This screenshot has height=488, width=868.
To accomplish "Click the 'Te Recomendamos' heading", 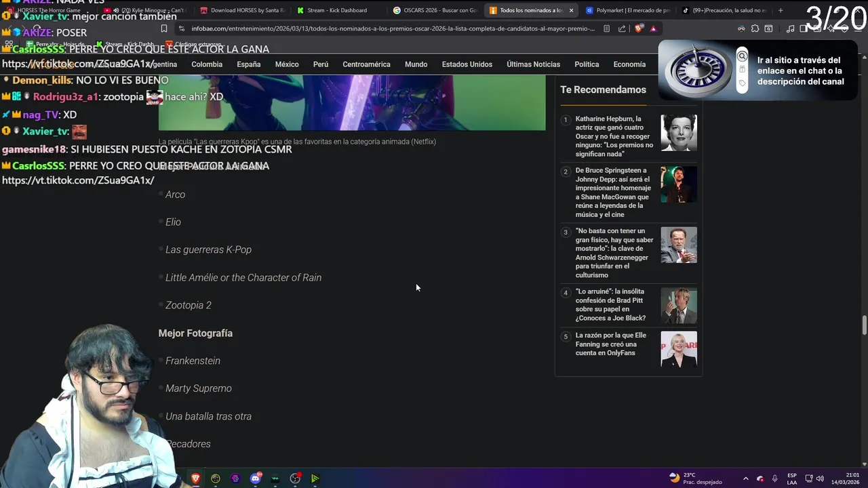I will (603, 89).
